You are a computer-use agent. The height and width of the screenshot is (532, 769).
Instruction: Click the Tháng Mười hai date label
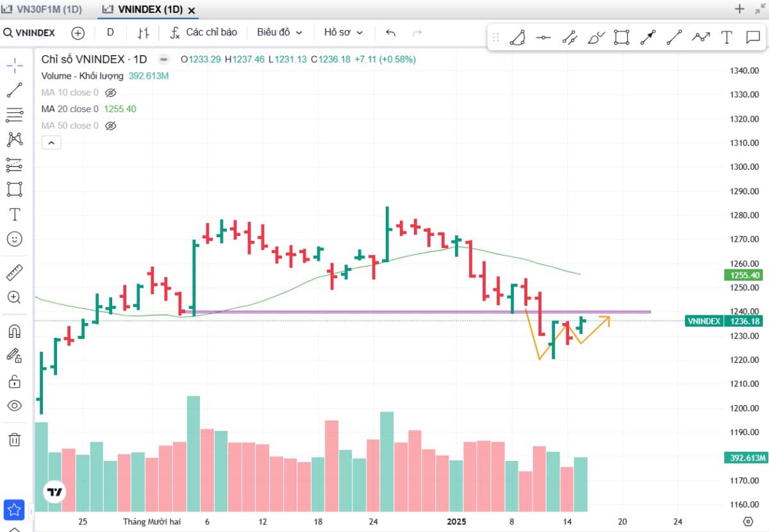153,521
